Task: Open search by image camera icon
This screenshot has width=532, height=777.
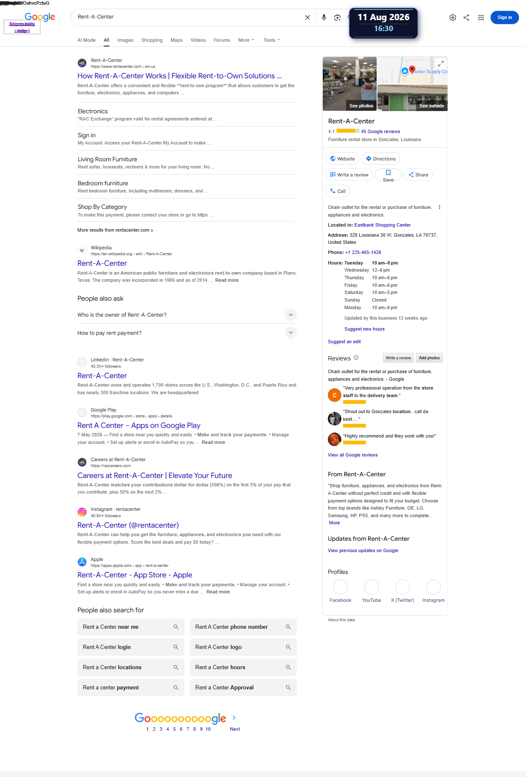Action: (x=337, y=17)
